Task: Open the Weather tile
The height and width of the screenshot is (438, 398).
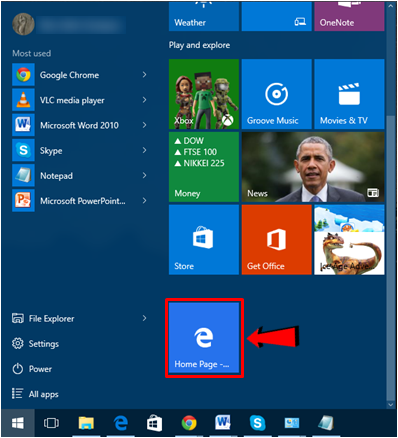Action: click(x=204, y=16)
